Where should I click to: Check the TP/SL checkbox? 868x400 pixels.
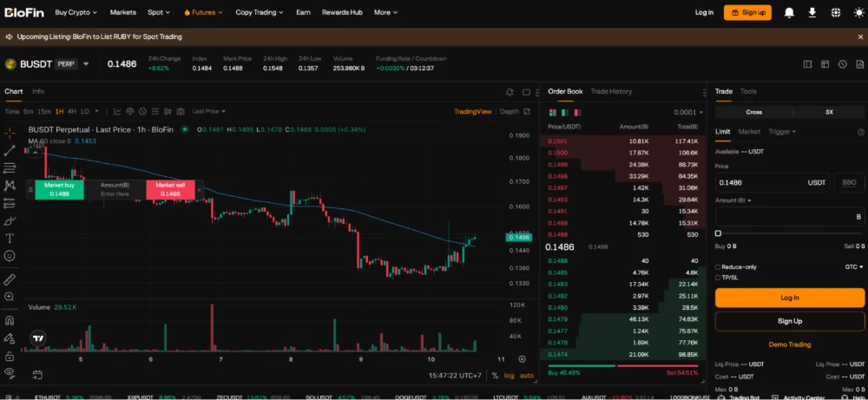coord(718,278)
